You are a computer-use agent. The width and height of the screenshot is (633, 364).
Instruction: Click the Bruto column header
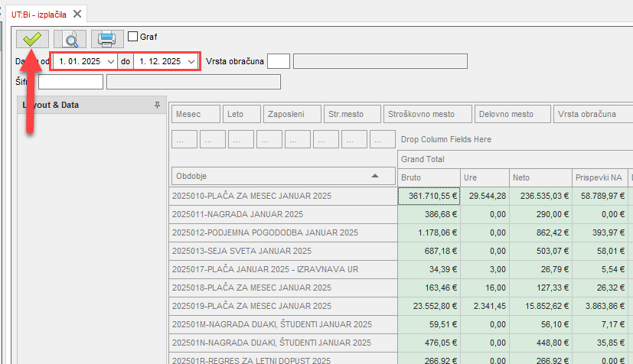pos(429,177)
